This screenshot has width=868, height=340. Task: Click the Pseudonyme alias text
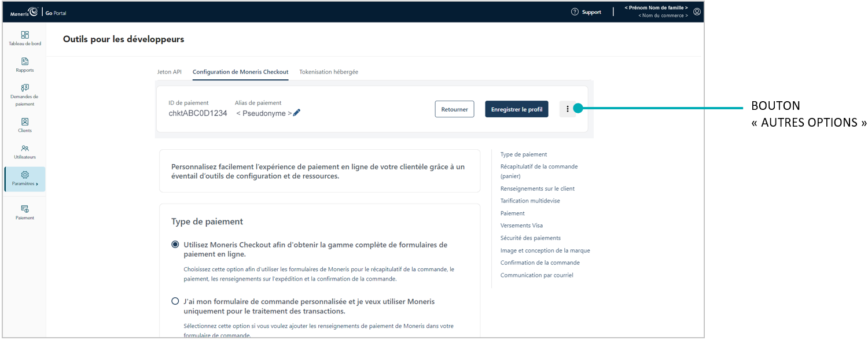tap(264, 113)
